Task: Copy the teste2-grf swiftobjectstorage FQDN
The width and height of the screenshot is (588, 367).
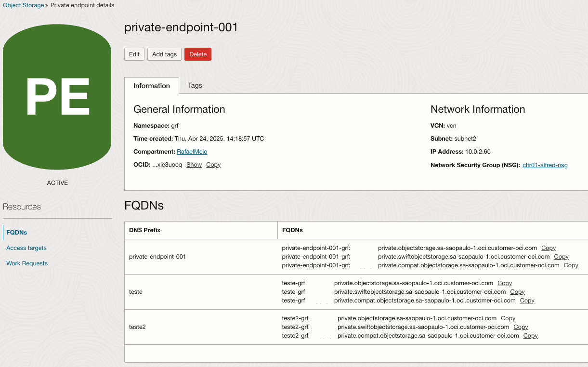Action: pos(520,327)
